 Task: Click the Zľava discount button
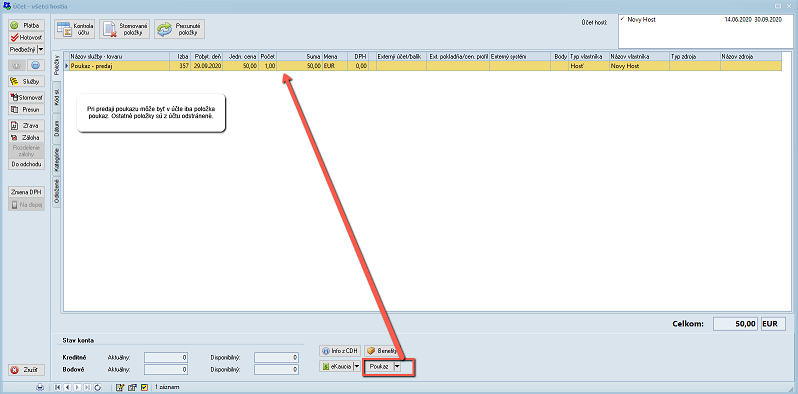pyautogui.click(x=26, y=125)
